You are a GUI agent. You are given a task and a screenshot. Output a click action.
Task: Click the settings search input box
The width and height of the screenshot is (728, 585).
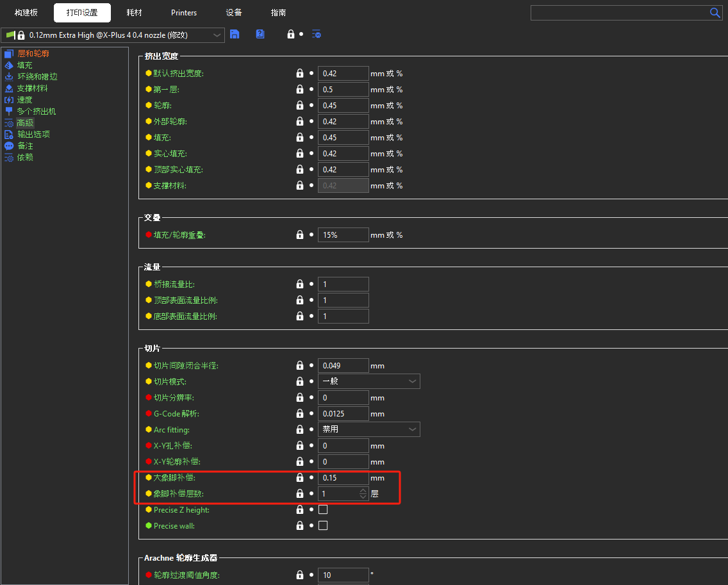[621, 13]
